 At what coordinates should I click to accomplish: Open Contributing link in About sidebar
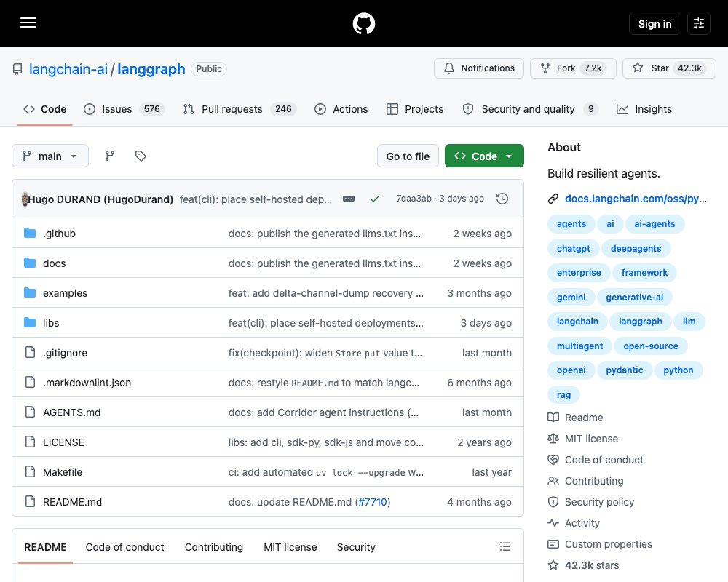[x=594, y=481]
